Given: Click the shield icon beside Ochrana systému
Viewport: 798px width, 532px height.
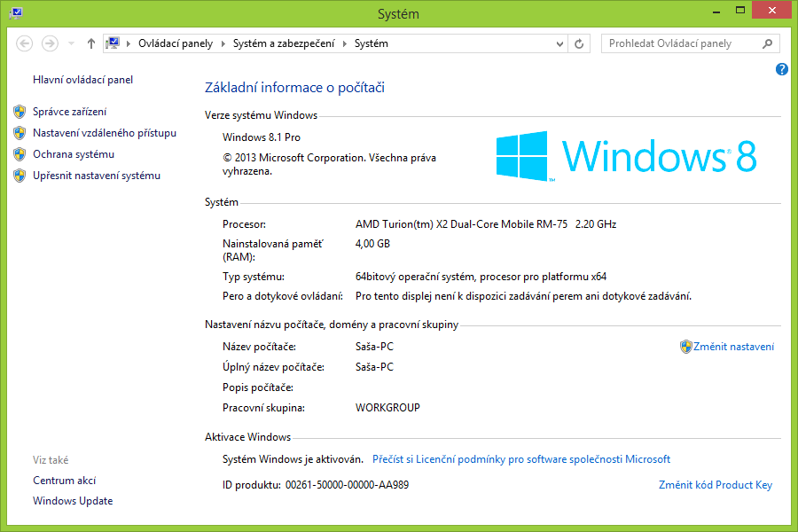Looking at the screenshot, I should [20, 155].
